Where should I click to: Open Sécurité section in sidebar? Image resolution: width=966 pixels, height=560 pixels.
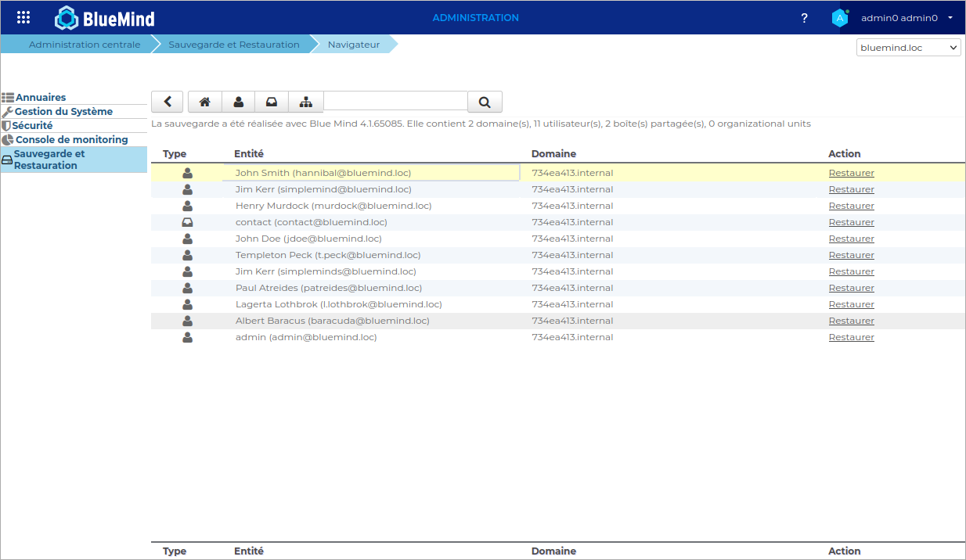(x=32, y=126)
